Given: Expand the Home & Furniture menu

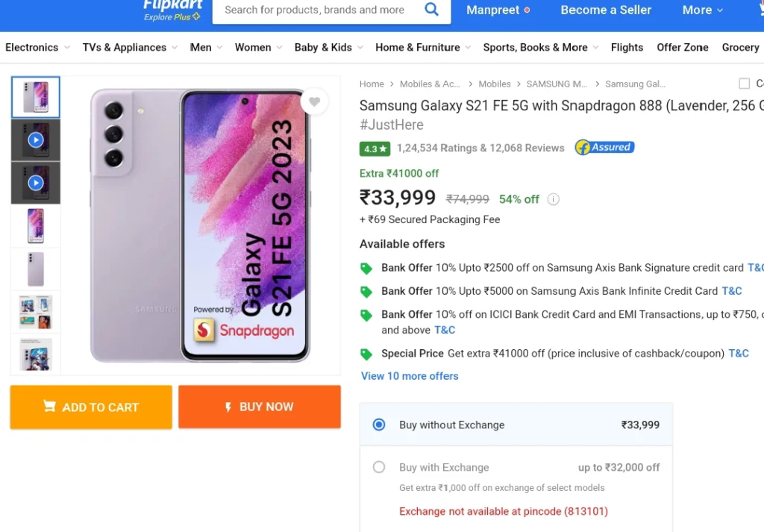Looking at the screenshot, I should [423, 47].
